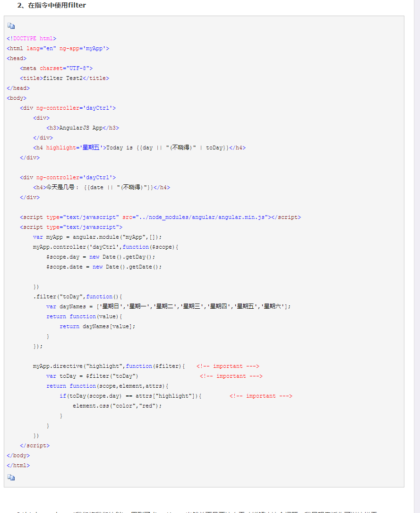
Task: Click the 'var toDay = $filter("toDay")' line
Action: (x=92, y=376)
